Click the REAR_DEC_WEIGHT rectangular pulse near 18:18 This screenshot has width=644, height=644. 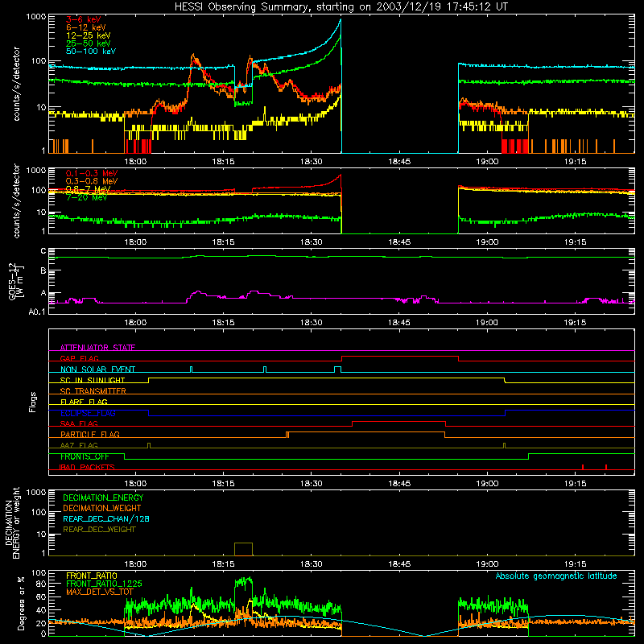(x=244, y=549)
